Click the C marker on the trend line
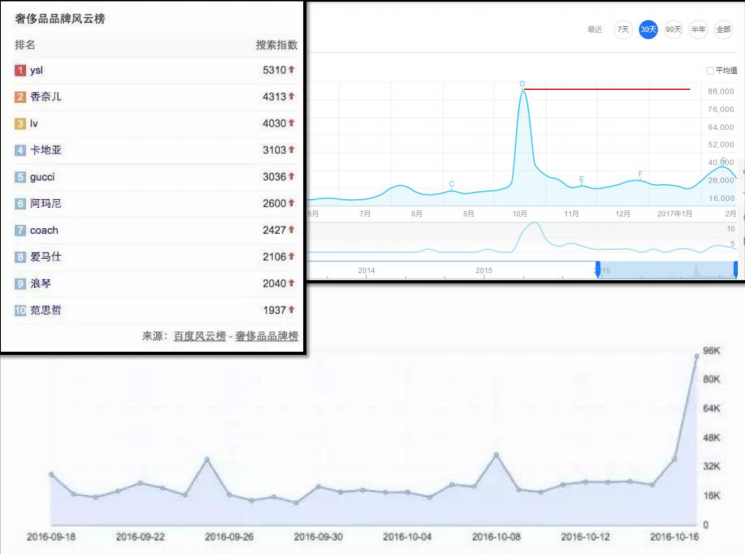 451,184
